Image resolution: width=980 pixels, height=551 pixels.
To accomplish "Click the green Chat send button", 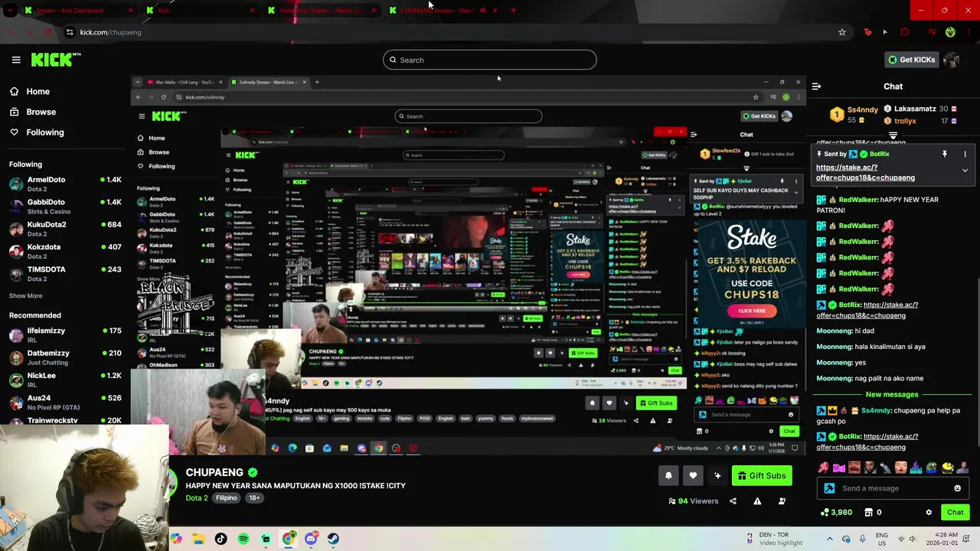I will pyautogui.click(x=955, y=513).
